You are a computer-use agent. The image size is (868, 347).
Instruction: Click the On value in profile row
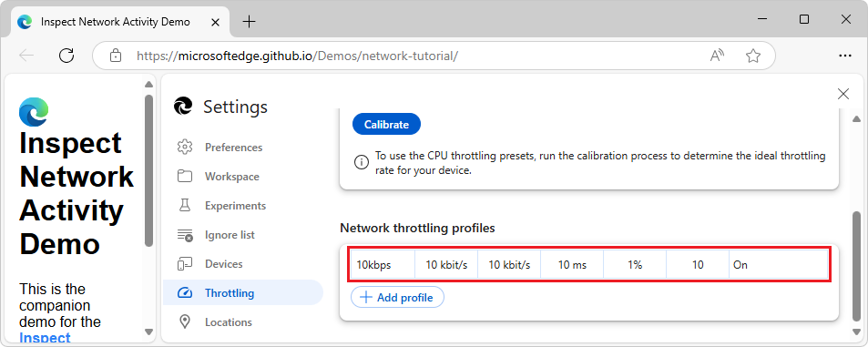click(x=740, y=265)
